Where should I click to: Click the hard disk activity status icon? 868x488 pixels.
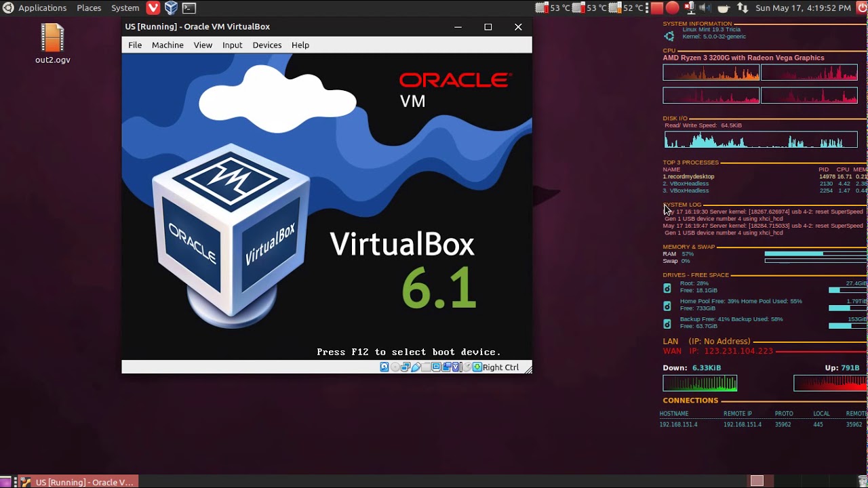pyautogui.click(x=384, y=367)
